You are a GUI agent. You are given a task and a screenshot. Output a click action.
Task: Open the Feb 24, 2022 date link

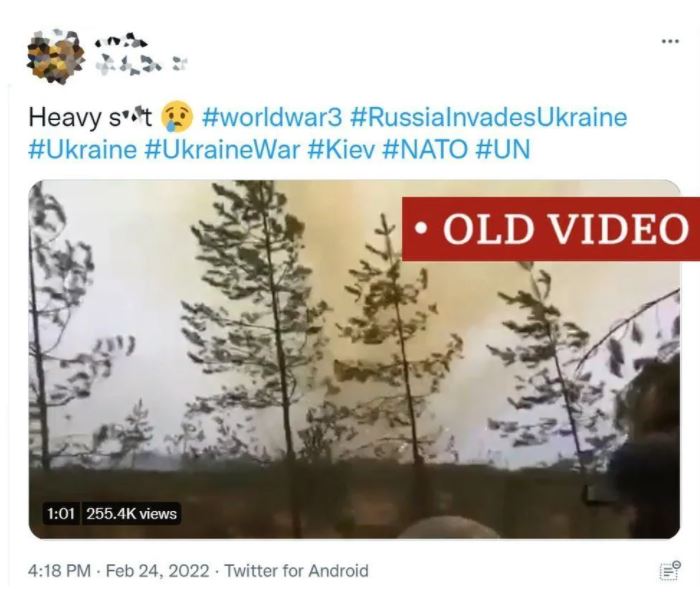[157, 571]
